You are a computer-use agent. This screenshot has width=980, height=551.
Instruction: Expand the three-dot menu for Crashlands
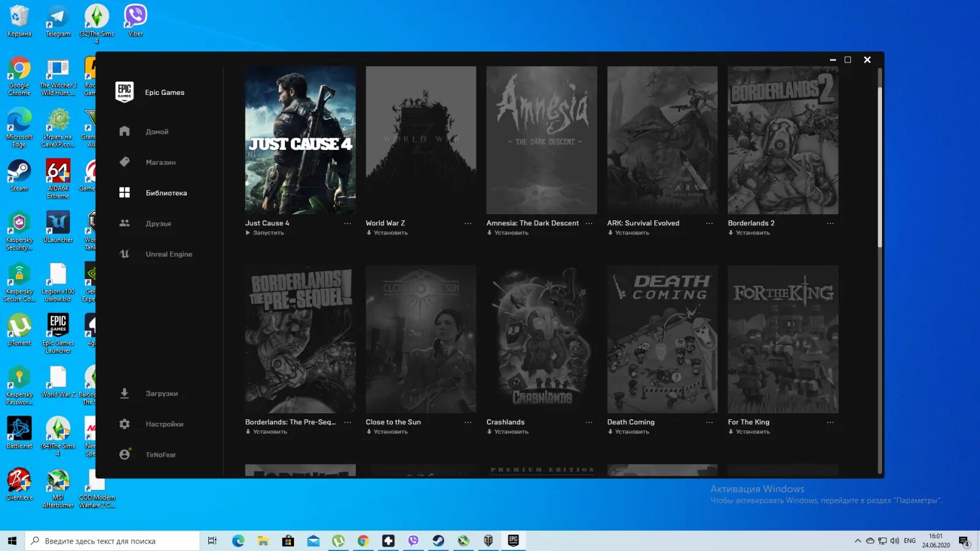pyautogui.click(x=589, y=422)
